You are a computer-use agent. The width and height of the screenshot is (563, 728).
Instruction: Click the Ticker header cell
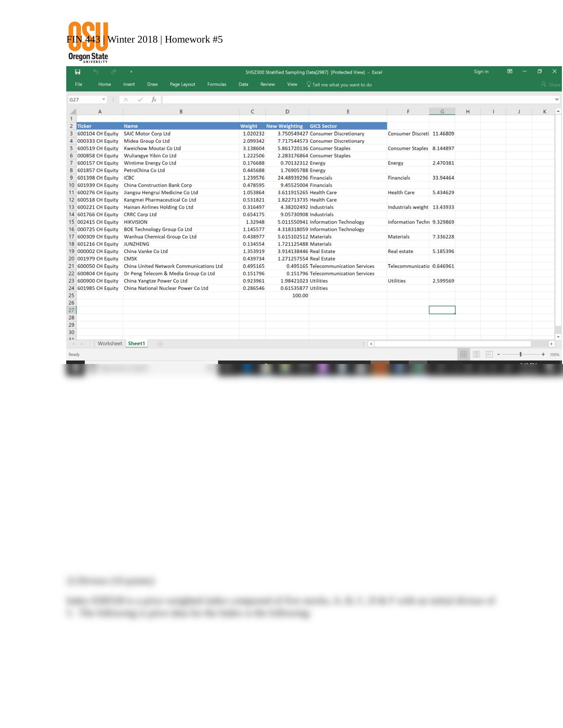click(100, 126)
